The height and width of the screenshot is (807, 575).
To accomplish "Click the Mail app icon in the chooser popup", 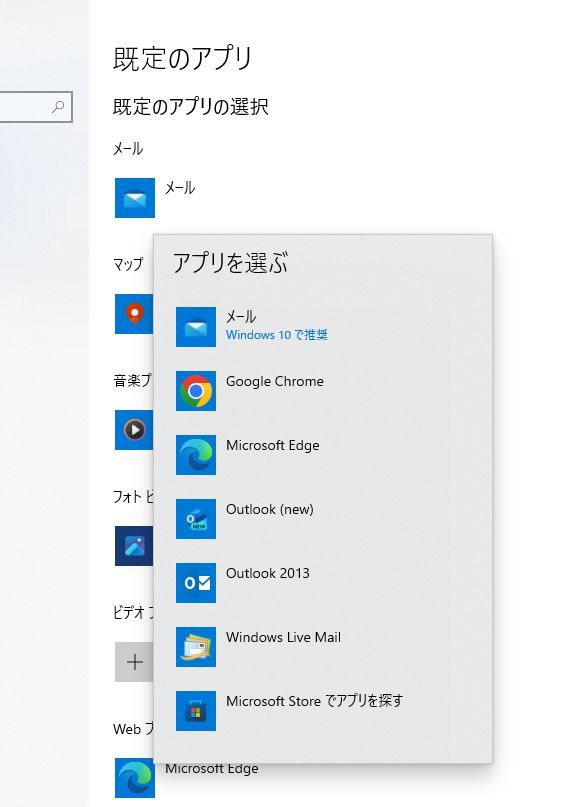I will 196,327.
